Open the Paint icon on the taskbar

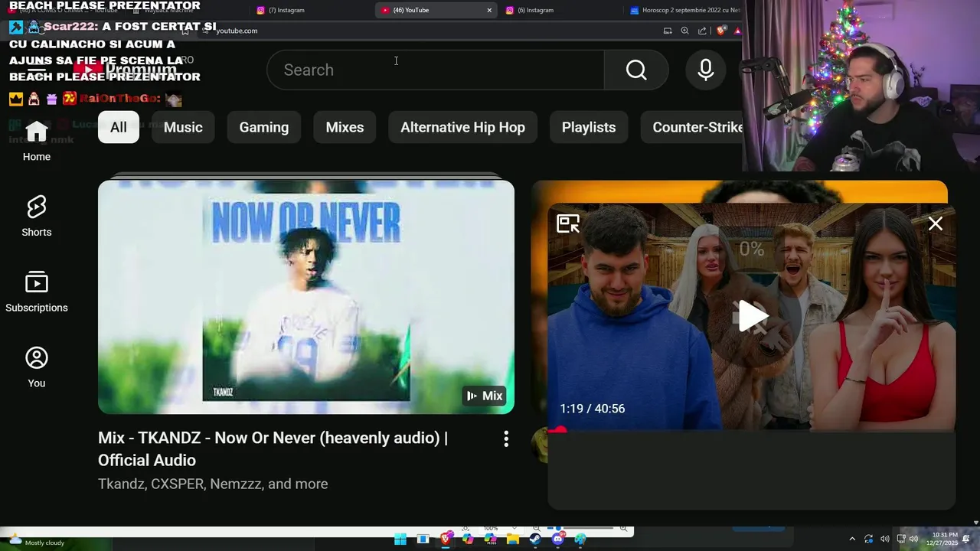tap(580, 540)
